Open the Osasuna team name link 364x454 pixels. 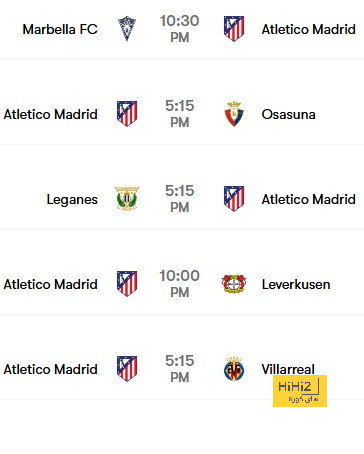click(289, 114)
